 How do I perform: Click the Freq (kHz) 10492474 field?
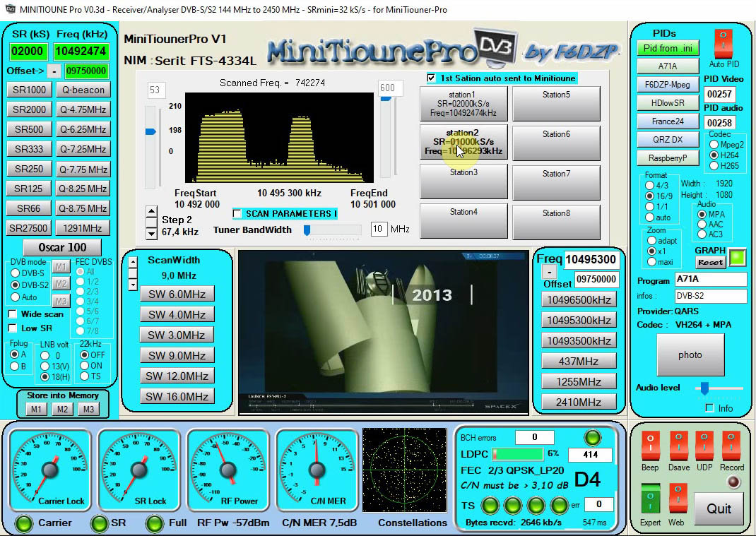(81, 52)
